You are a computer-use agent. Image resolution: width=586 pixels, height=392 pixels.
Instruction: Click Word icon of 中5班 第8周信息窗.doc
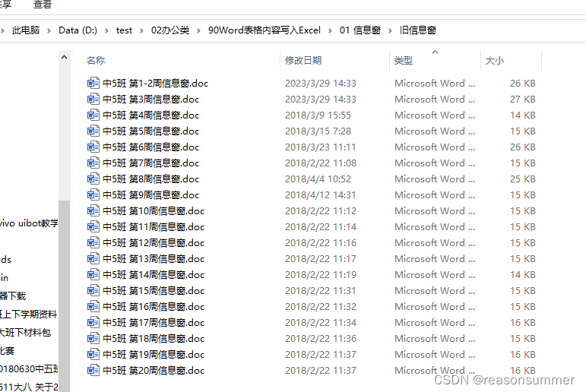[x=93, y=179]
